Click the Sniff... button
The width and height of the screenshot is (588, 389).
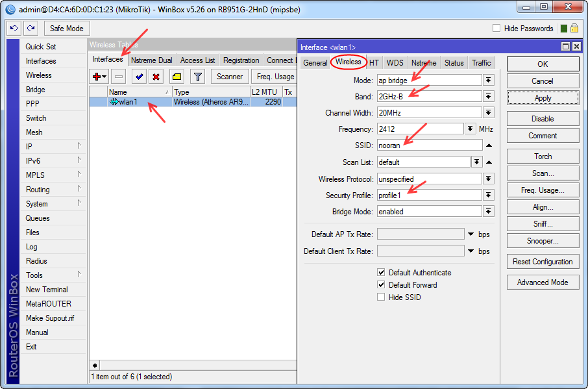pyautogui.click(x=543, y=224)
